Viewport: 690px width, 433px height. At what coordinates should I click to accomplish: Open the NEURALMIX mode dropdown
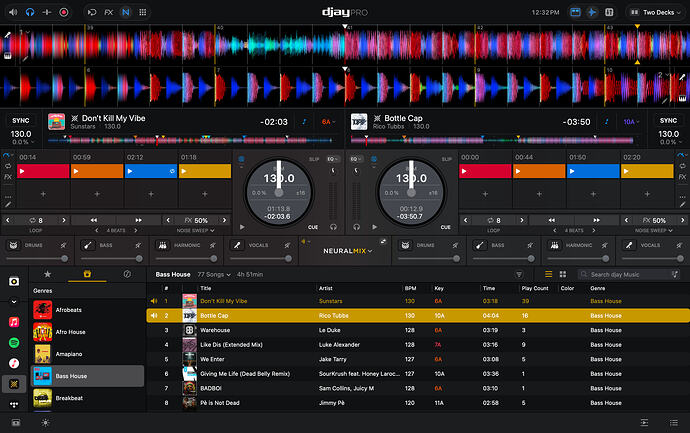click(x=348, y=251)
